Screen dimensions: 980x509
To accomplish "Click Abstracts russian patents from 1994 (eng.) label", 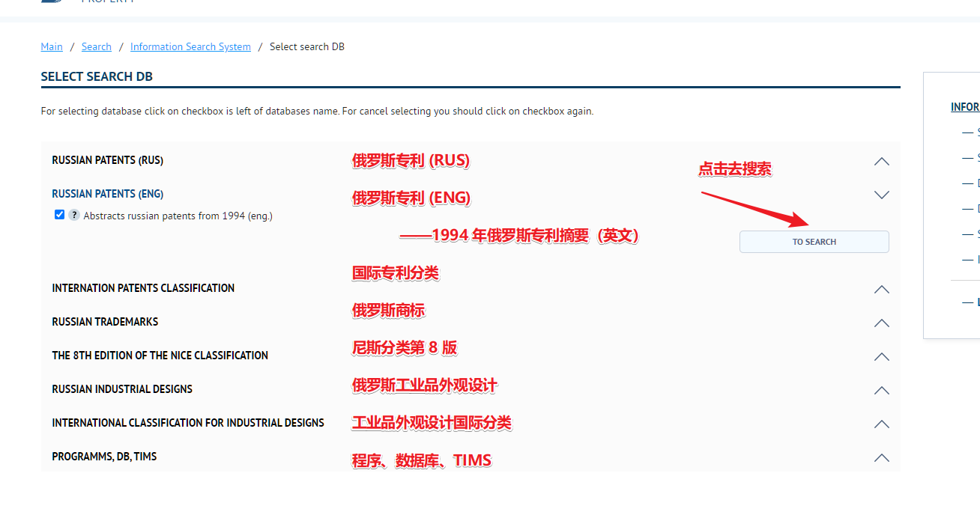I will tap(178, 216).
